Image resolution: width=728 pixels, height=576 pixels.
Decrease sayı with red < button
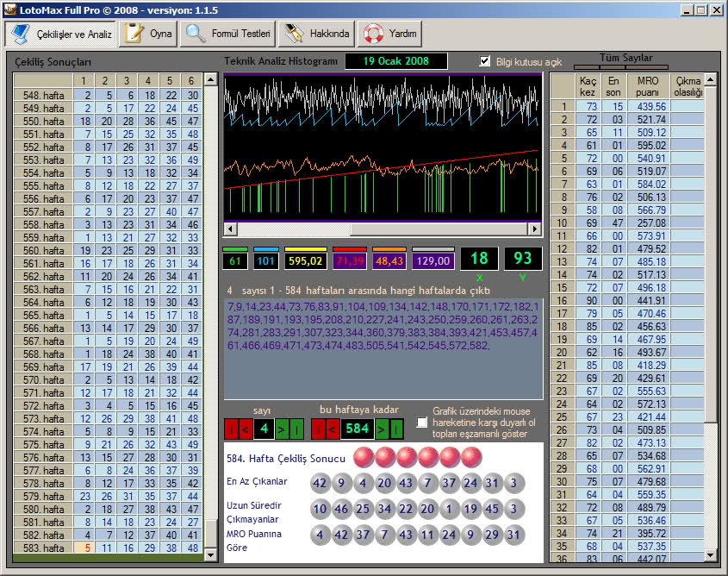(246, 429)
